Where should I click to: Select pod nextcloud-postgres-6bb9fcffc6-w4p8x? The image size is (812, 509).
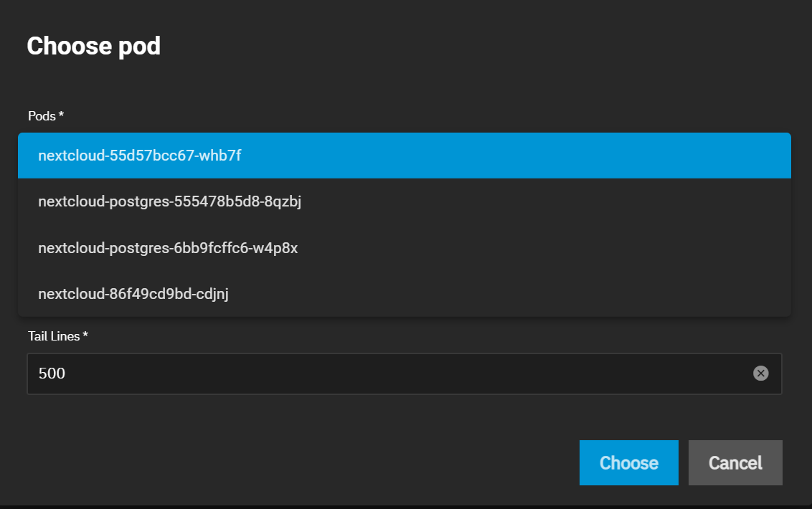pyautogui.click(x=405, y=248)
